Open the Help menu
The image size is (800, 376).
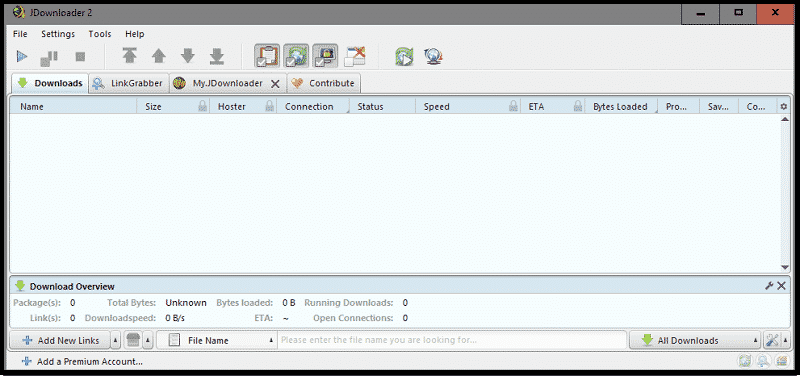[135, 34]
